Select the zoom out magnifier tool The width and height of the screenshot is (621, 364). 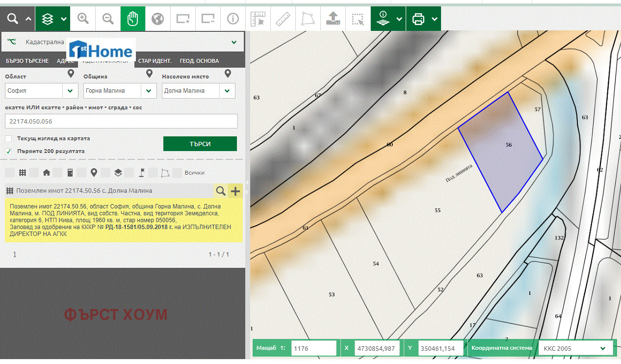(108, 19)
